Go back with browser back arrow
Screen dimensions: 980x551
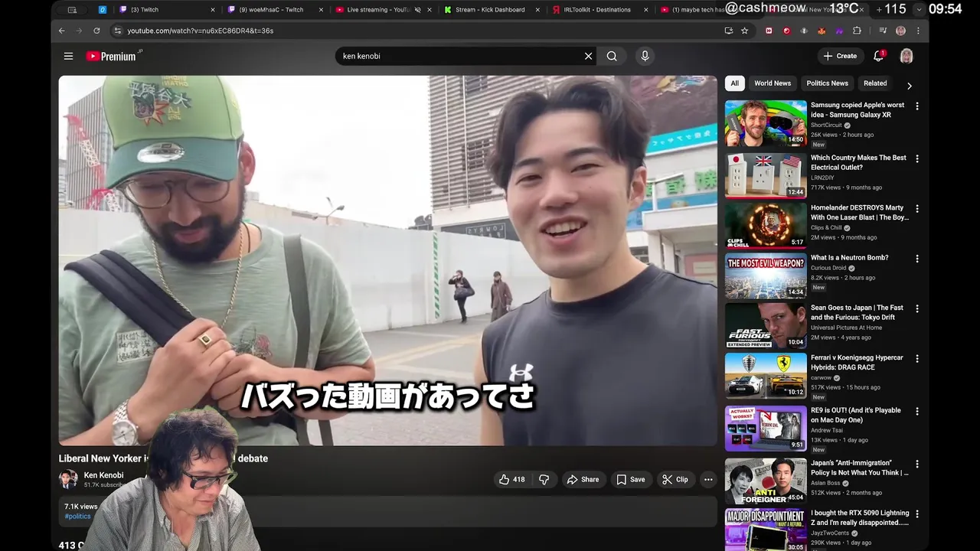[62, 31]
